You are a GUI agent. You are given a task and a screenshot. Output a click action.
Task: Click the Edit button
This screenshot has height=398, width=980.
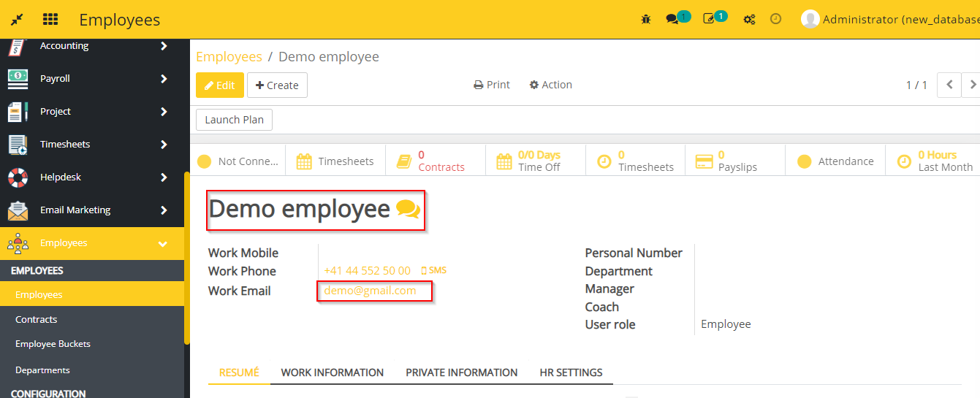tap(220, 85)
